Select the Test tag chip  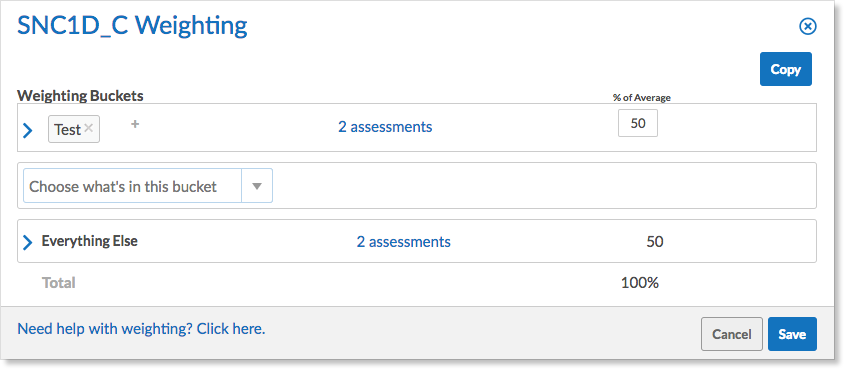click(74, 129)
